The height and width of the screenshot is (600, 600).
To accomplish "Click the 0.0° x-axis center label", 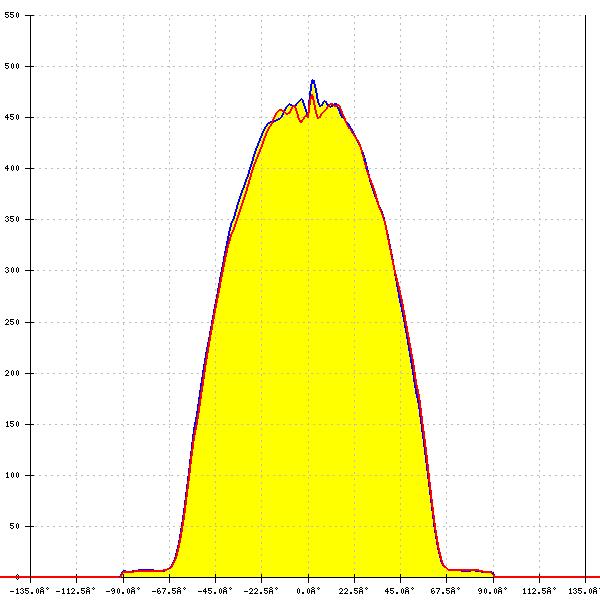I will coord(308,591).
